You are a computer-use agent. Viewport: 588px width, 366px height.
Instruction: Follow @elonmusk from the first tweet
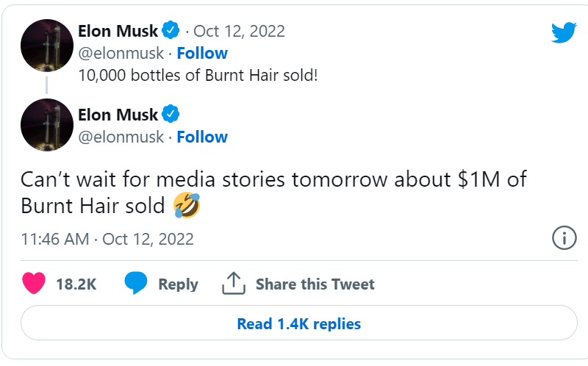(x=202, y=53)
